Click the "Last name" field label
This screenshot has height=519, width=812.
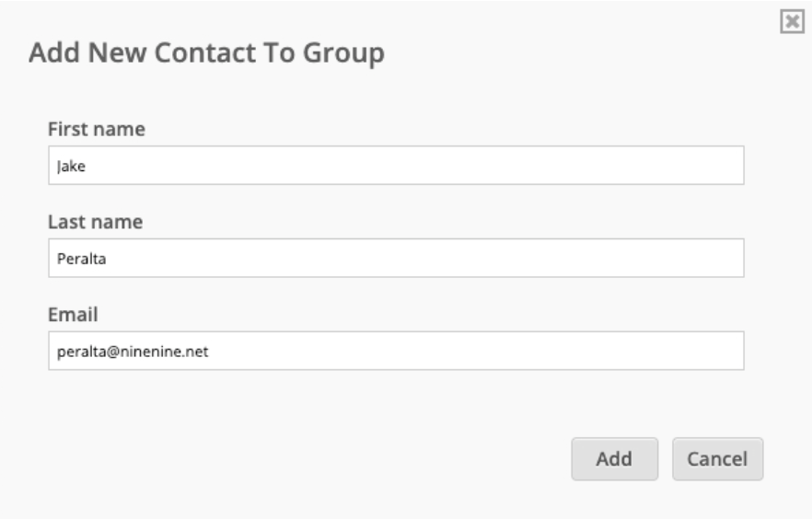[96, 222]
